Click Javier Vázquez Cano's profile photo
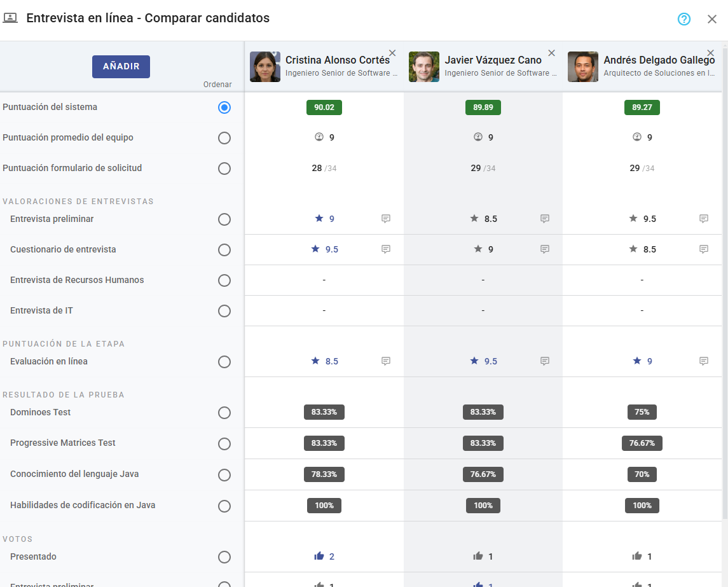 424,67
